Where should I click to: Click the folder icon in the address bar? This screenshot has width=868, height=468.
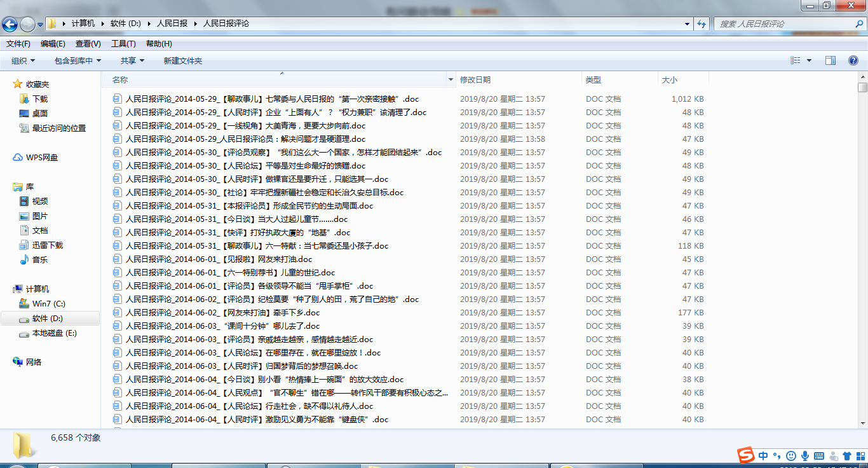pos(52,24)
